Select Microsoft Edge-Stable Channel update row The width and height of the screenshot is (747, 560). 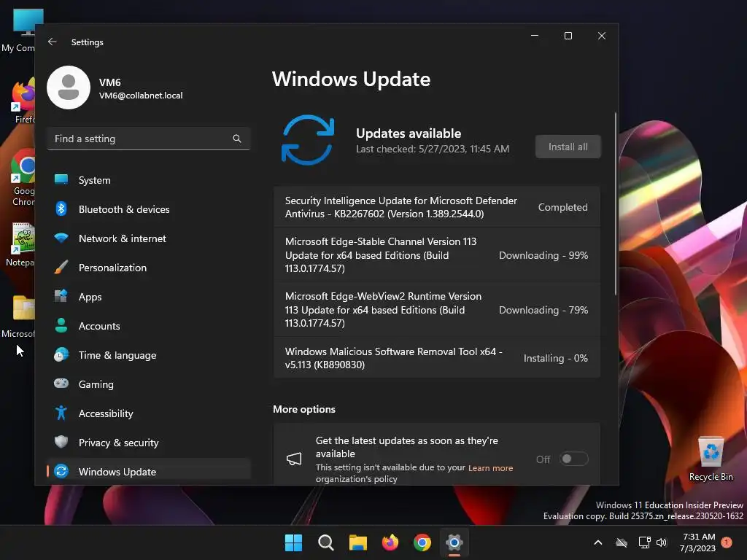(437, 254)
